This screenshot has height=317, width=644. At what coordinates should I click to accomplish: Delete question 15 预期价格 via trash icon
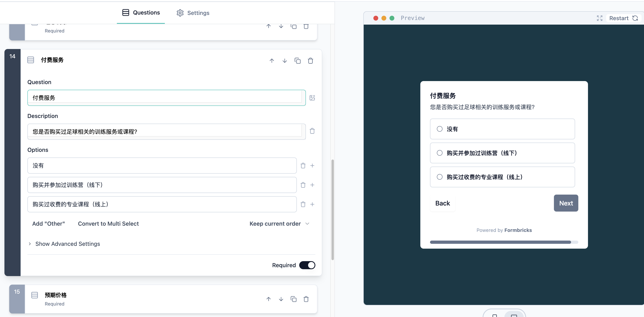pos(306,299)
